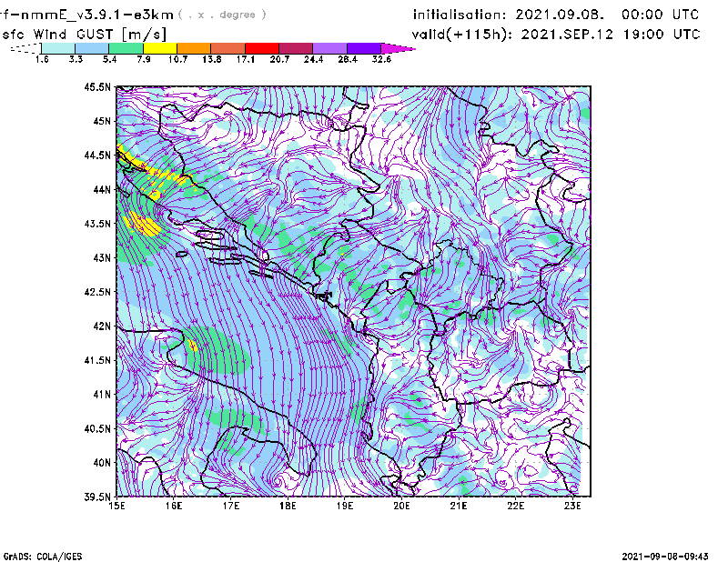Click the '21E' longitude label
The height and width of the screenshot is (562, 728).
point(459,506)
